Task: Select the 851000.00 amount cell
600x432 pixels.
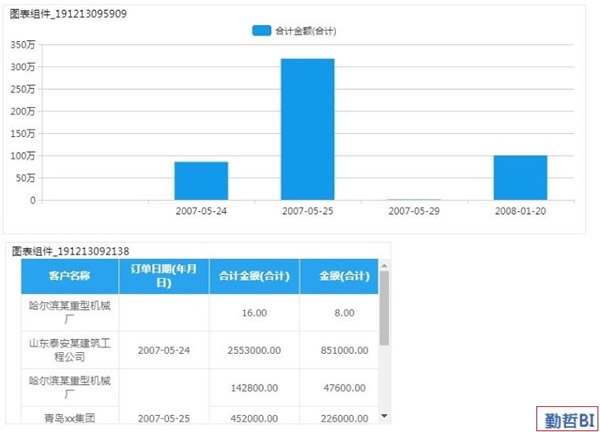Action: (338, 350)
